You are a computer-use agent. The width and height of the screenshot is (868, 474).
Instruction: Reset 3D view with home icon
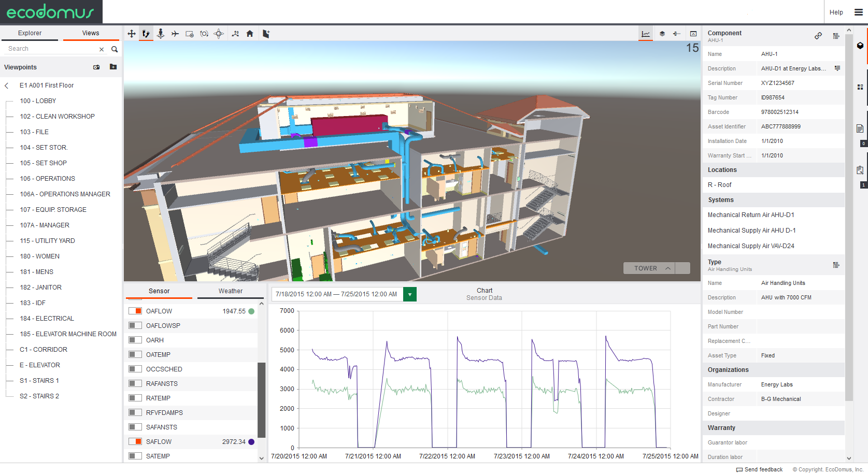point(250,34)
